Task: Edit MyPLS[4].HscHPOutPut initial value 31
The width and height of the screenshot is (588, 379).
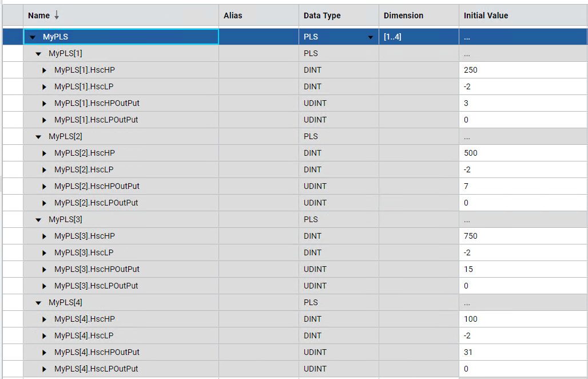Action: [x=522, y=353]
